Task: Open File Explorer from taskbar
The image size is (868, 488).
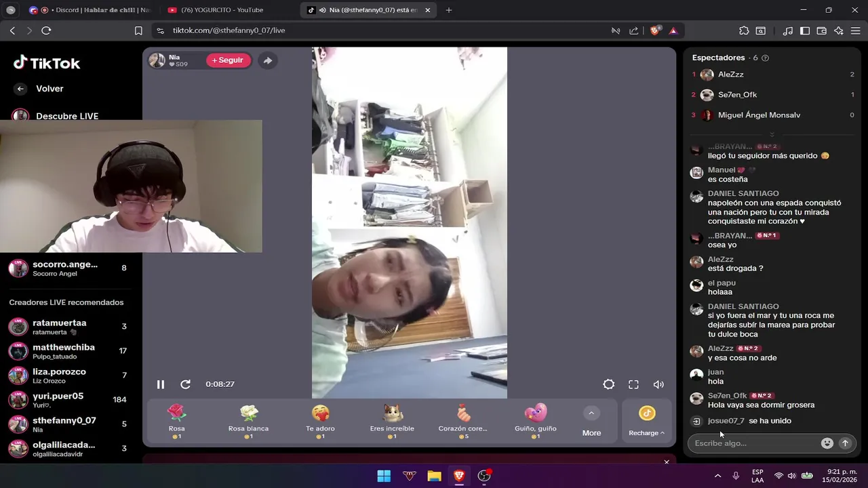Action: tap(434, 476)
